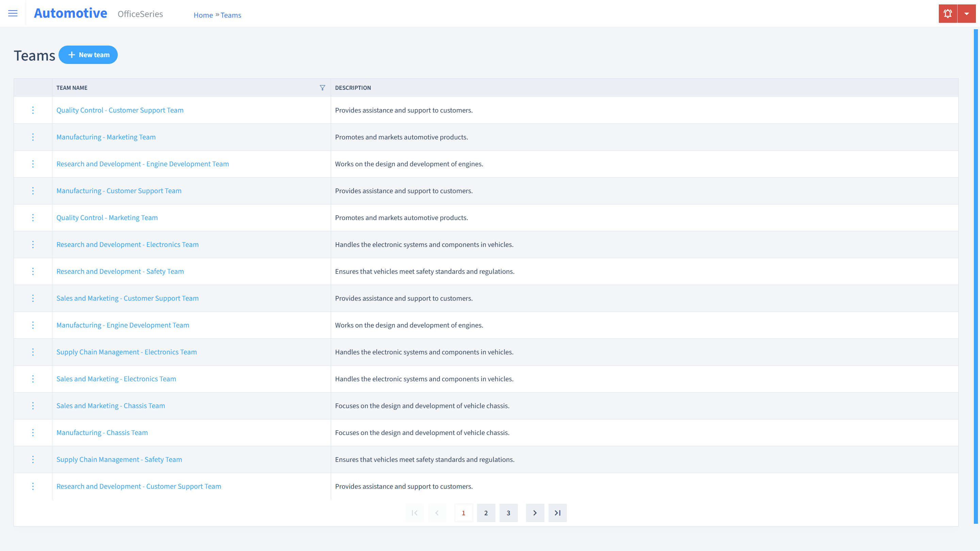Navigate to page 3 of results
980x551 pixels.
(x=509, y=513)
